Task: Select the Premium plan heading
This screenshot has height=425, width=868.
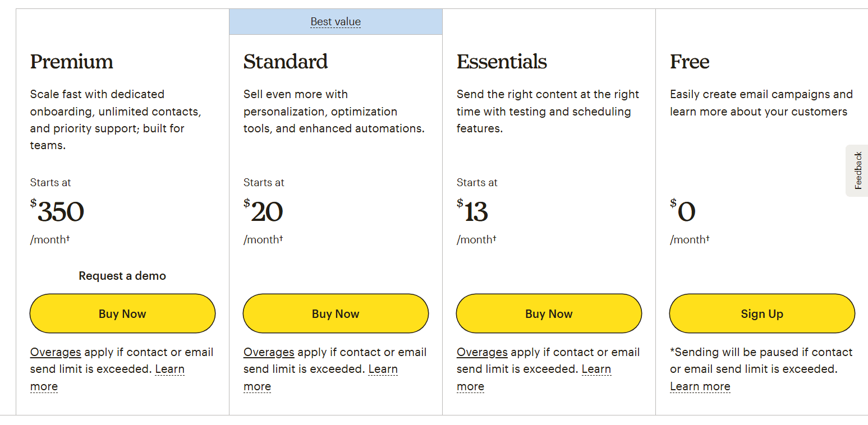Action: [72, 62]
